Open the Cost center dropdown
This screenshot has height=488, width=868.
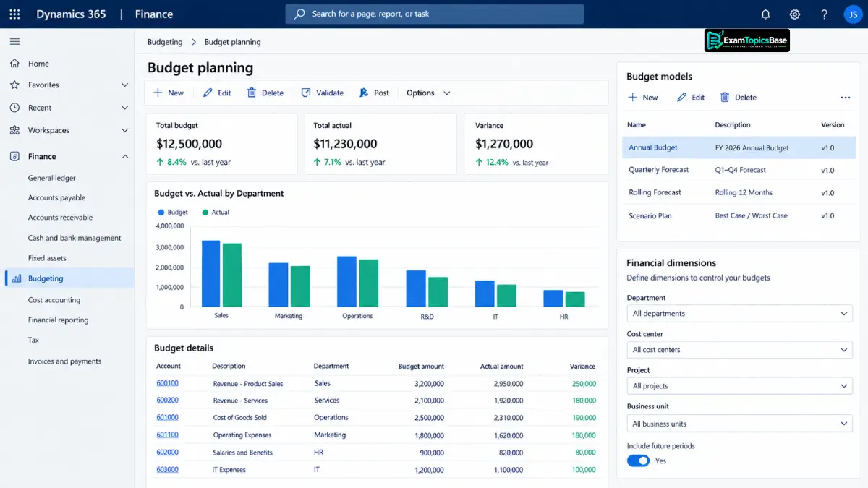739,350
